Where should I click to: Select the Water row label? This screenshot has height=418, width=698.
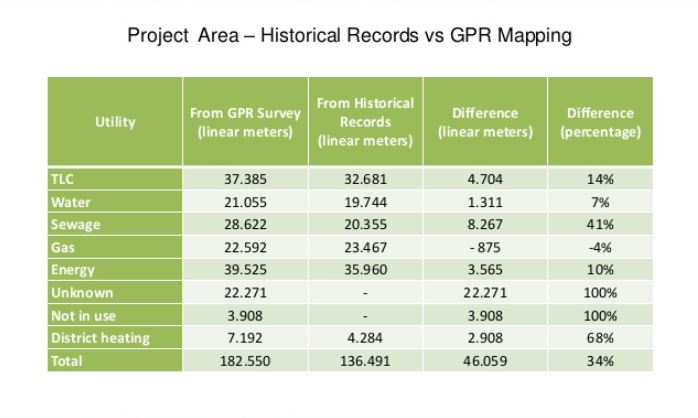coord(70,202)
